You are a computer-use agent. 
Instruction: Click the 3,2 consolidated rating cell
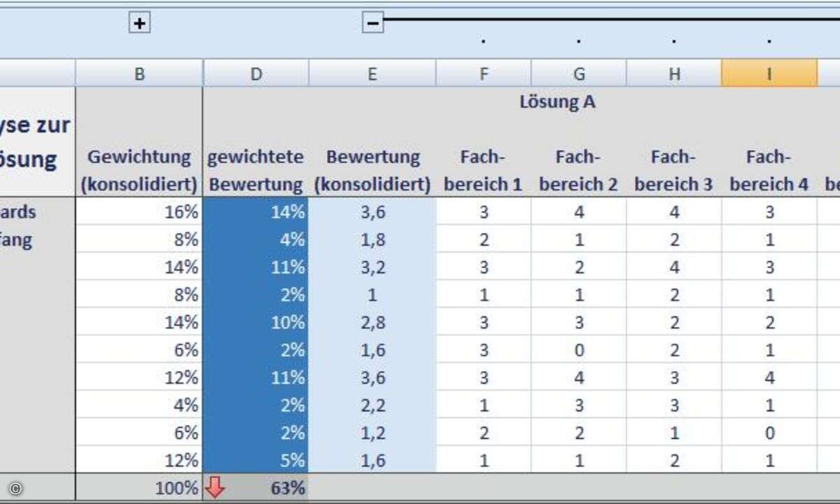coord(372,267)
